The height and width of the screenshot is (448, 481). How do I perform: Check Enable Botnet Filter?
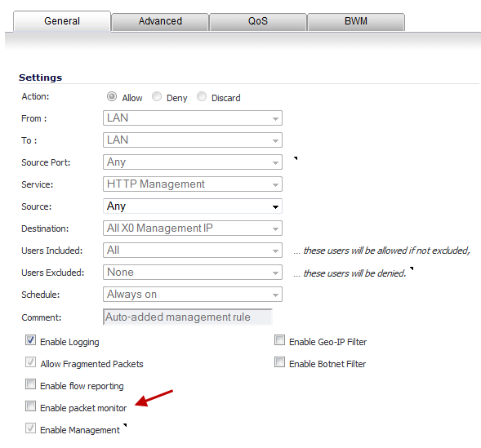point(279,362)
